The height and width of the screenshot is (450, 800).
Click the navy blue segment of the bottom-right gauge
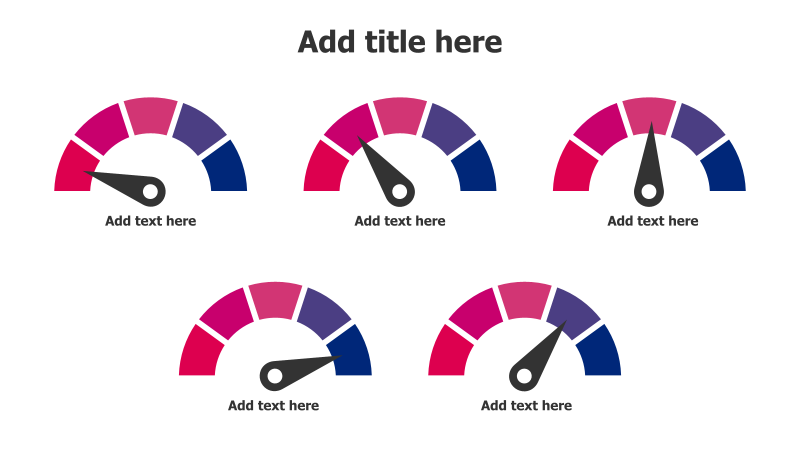601,352
